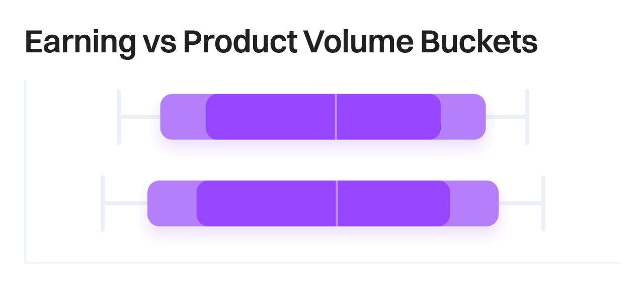Screen dimensions: 644x288
Task: Click the upper box plot's left whisker line
Action: (x=140, y=117)
